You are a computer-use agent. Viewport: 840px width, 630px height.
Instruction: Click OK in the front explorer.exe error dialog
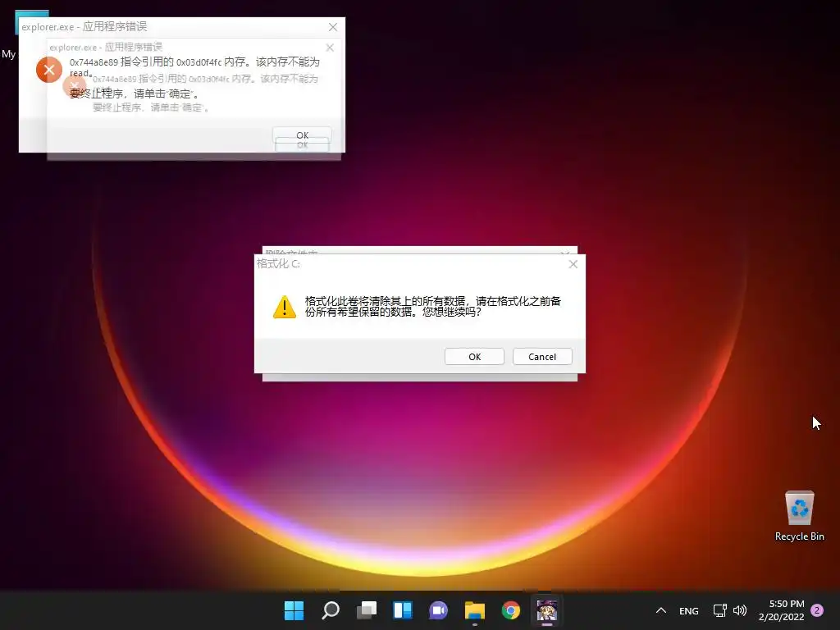click(302, 135)
